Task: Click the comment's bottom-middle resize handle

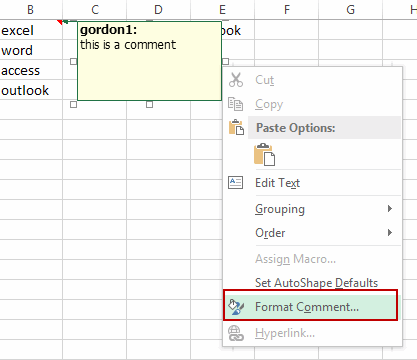Action: pos(149,104)
